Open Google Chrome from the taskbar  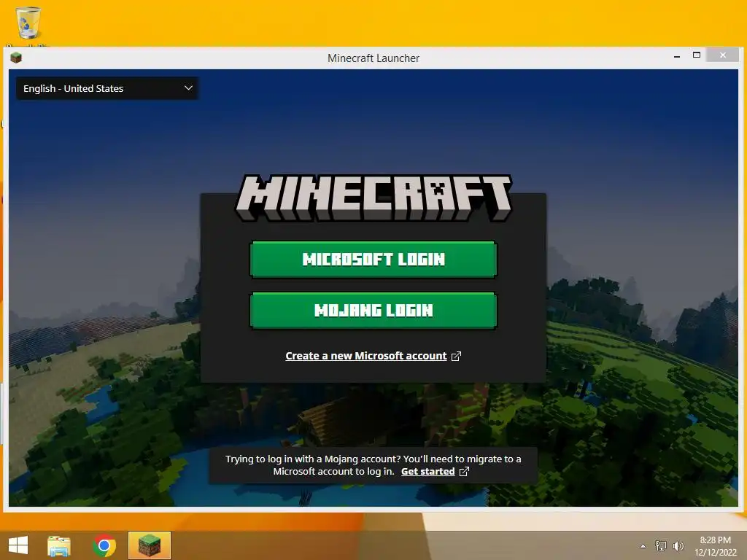[x=104, y=545]
